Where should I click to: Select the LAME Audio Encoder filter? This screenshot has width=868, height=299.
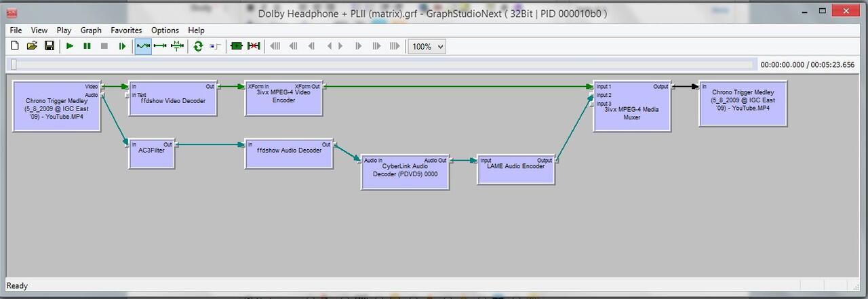[515, 170]
